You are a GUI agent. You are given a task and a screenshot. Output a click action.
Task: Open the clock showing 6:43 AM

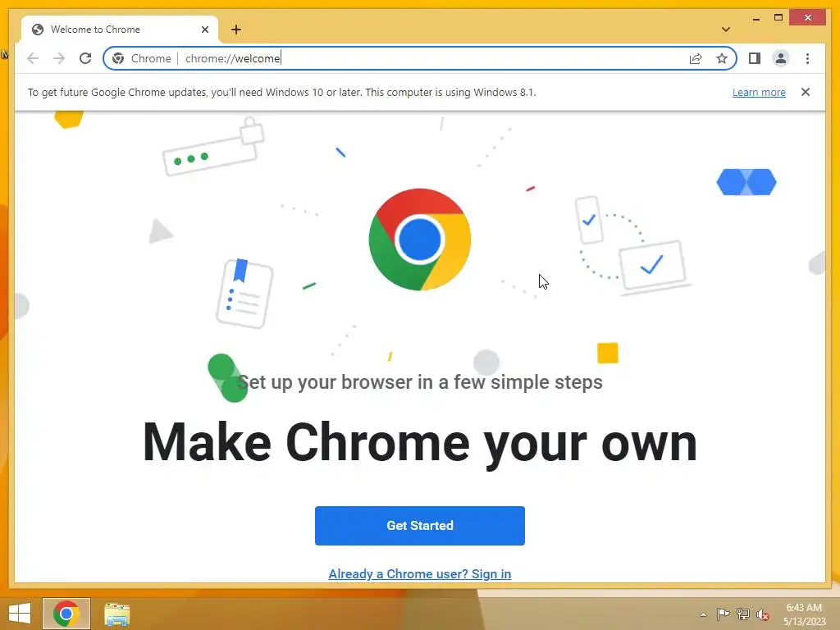click(x=804, y=614)
